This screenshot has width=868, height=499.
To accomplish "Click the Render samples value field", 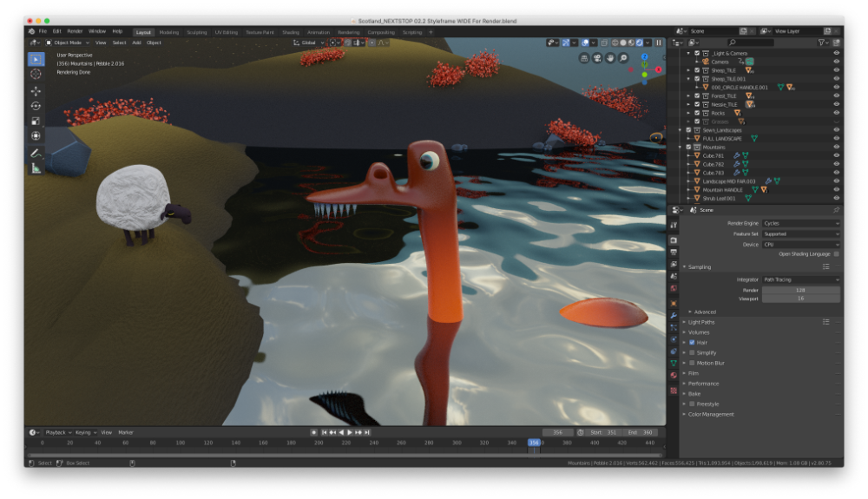I will click(800, 290).
